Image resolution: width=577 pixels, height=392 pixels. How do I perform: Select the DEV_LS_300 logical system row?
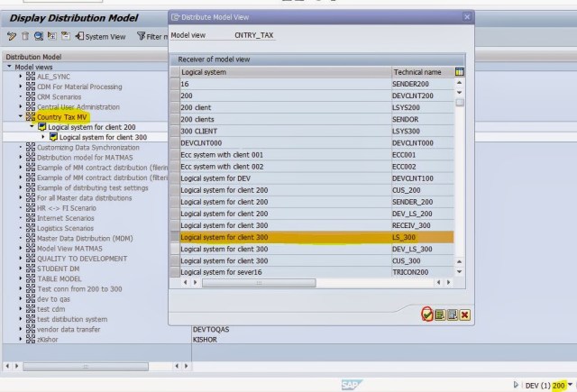[284, 249]
